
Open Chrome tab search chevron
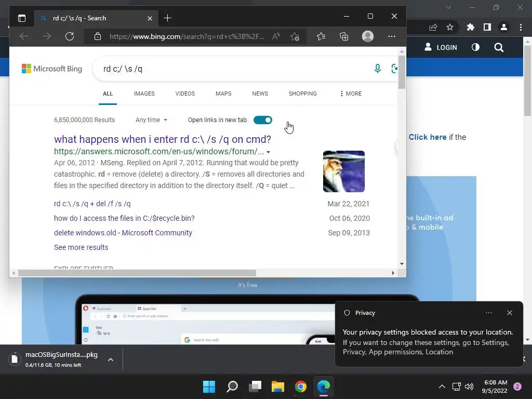(448, 7)
